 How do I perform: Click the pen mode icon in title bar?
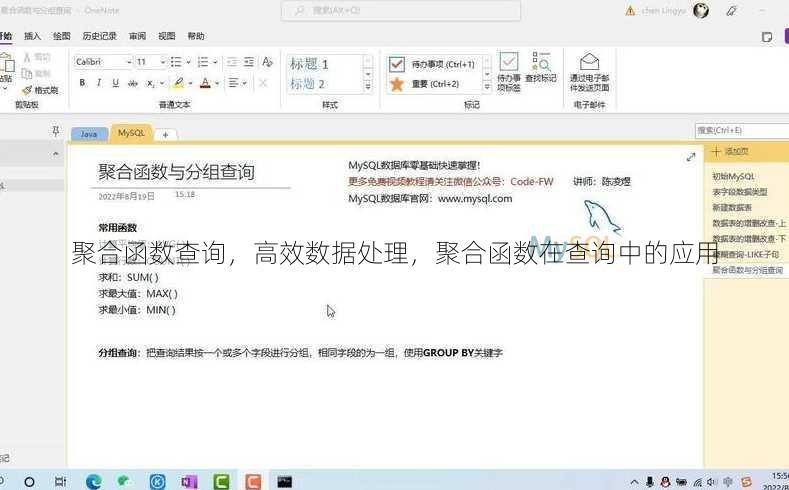(732, 11)
